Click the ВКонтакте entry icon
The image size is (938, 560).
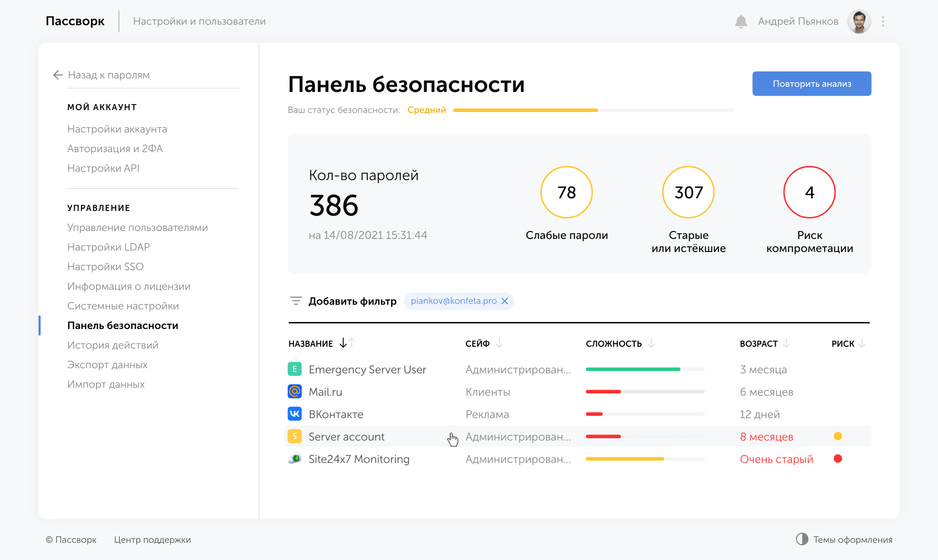click(294, 414)
